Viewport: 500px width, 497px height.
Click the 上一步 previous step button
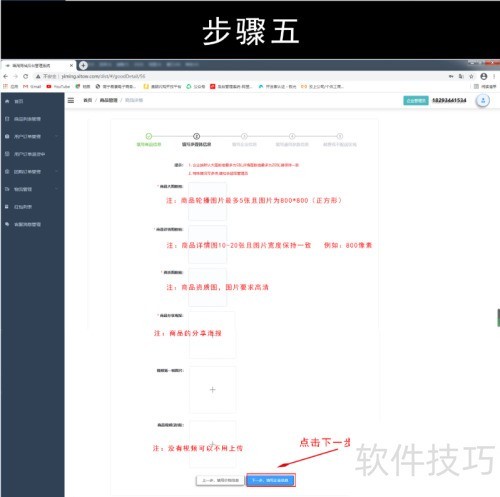[220, 480]
